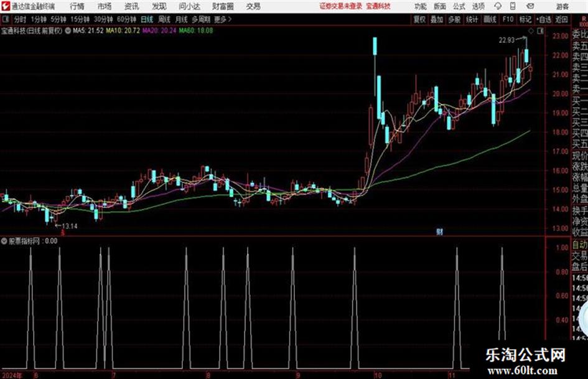588x379 pixels.
Task: Open the 行情 menu
Action: [x=77, y=6]
